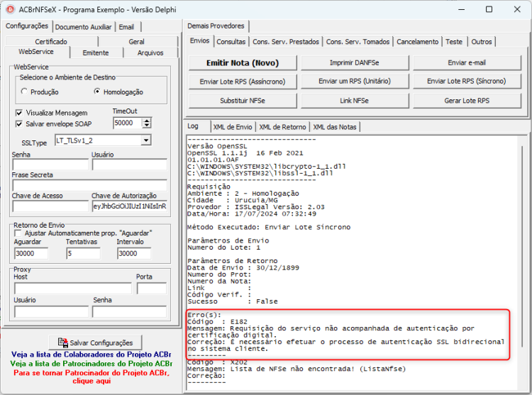Open the XML de Envio tab
Image resolution: width=532 pixels, height=395 pixels.
click(233, 127)
